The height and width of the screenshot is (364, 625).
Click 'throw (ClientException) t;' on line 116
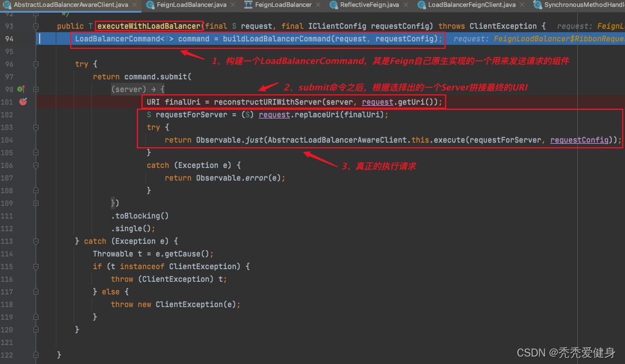[168, 279]
